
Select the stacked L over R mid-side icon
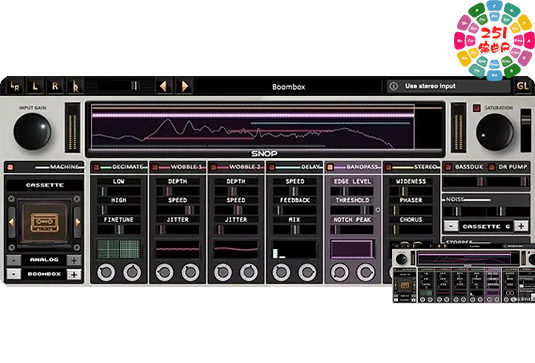click(x=75, y=86)
